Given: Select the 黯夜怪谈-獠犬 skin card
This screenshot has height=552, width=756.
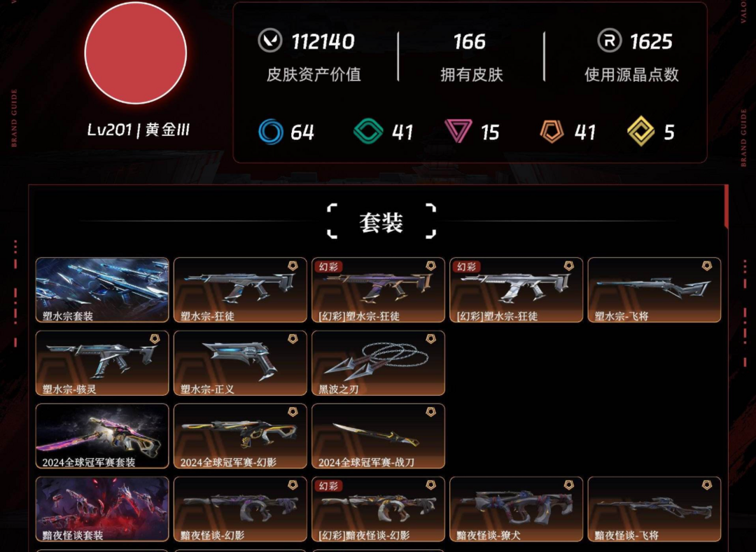Looking at the screenshot, I should coord(517,509).
